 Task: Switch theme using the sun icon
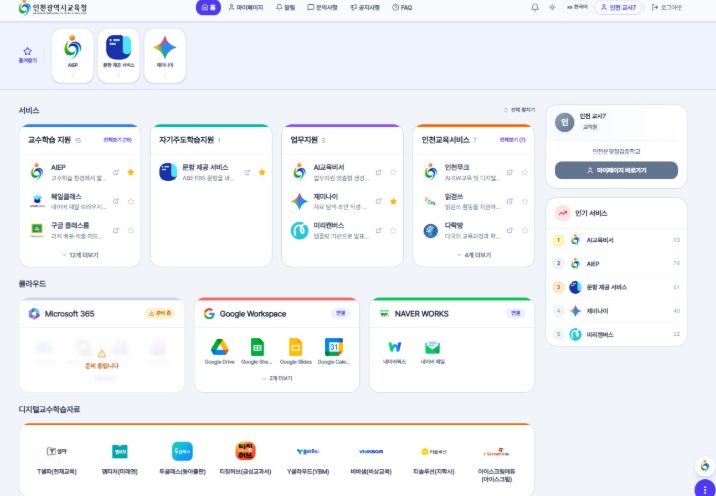tap(552, 7)
